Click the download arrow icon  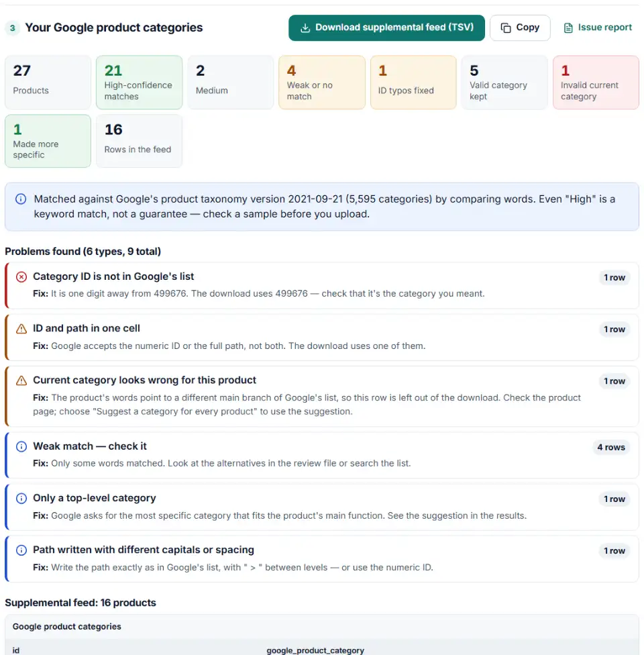pos(305,28)
